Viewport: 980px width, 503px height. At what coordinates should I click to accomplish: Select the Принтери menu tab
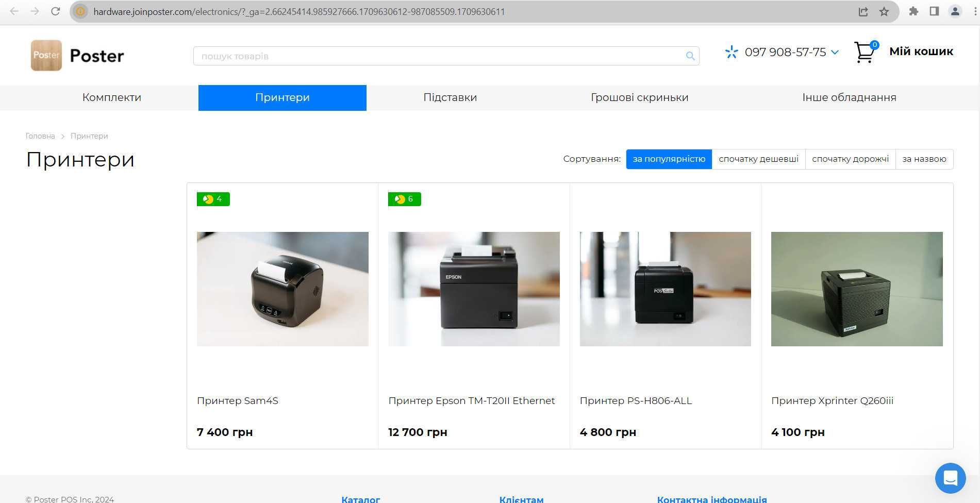(x=283, y=97)
